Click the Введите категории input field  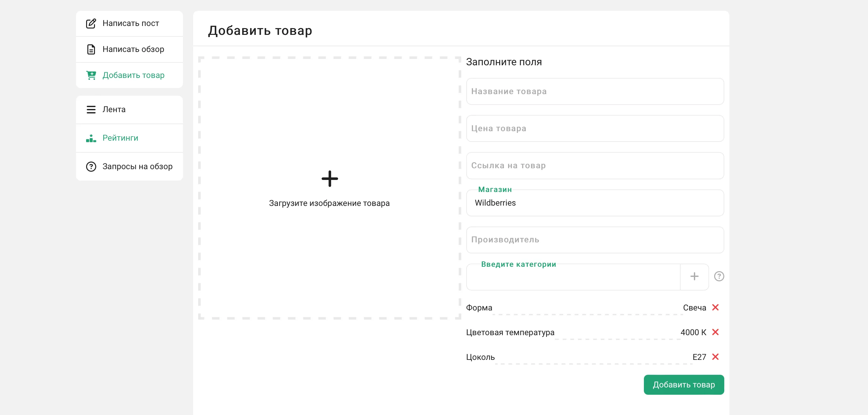click(573, 278)
